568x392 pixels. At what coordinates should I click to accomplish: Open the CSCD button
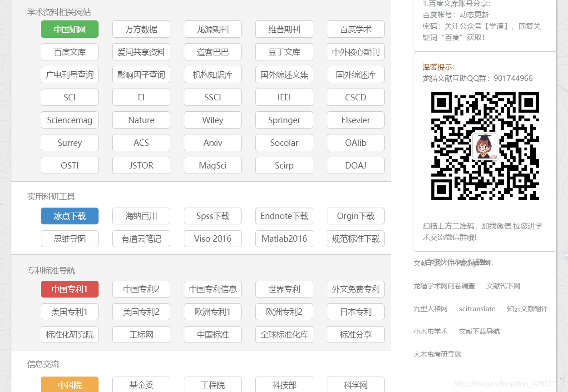click(356, 97)
